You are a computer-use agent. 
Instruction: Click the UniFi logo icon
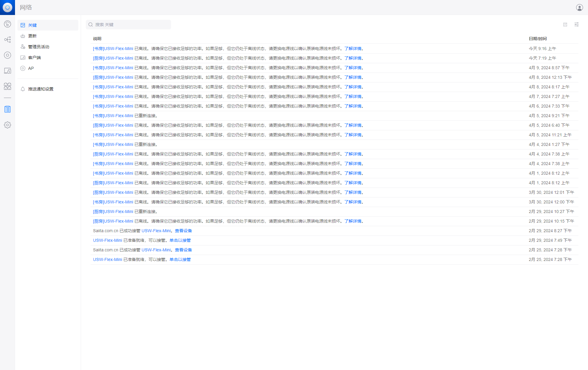point(7,7)
